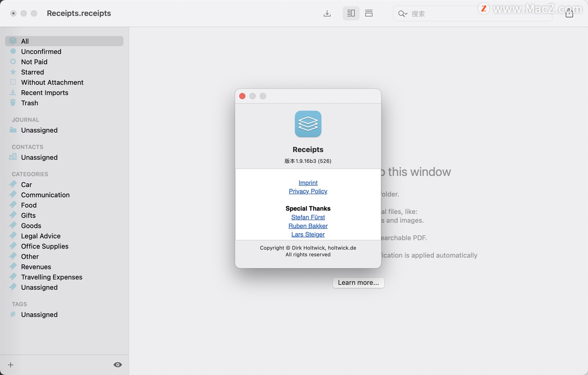Viewport: 588px width, 375px height.
Task: Switch to the list view layout icon
Action: point(369,13)
